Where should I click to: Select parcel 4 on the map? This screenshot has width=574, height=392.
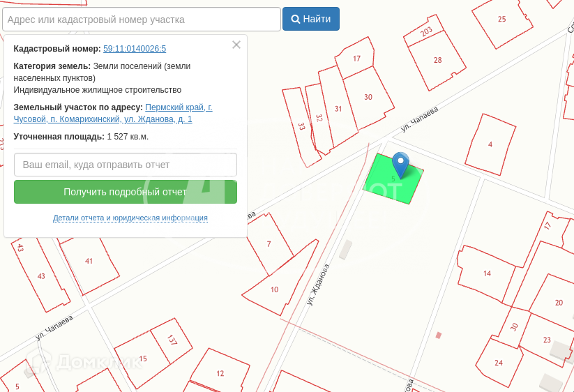[490, 144]
